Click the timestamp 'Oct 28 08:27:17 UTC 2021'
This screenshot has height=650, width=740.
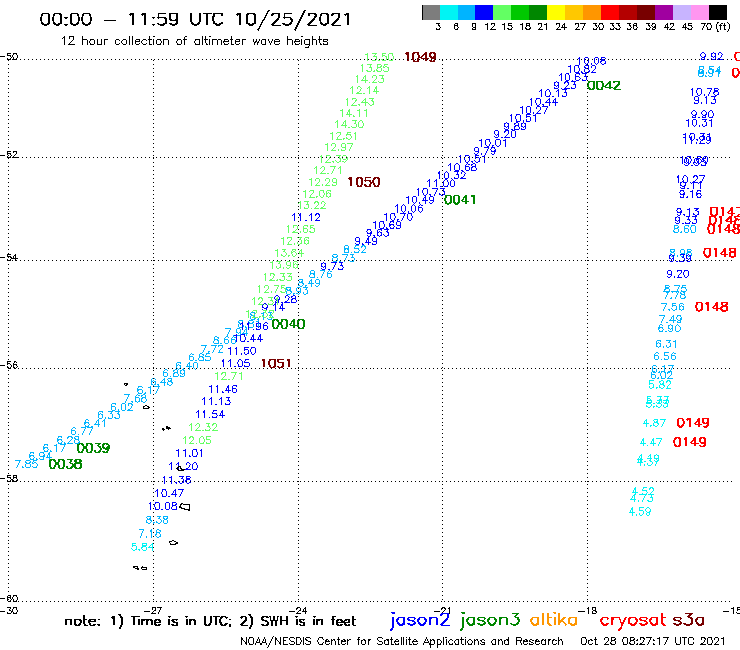coord(653,641)
